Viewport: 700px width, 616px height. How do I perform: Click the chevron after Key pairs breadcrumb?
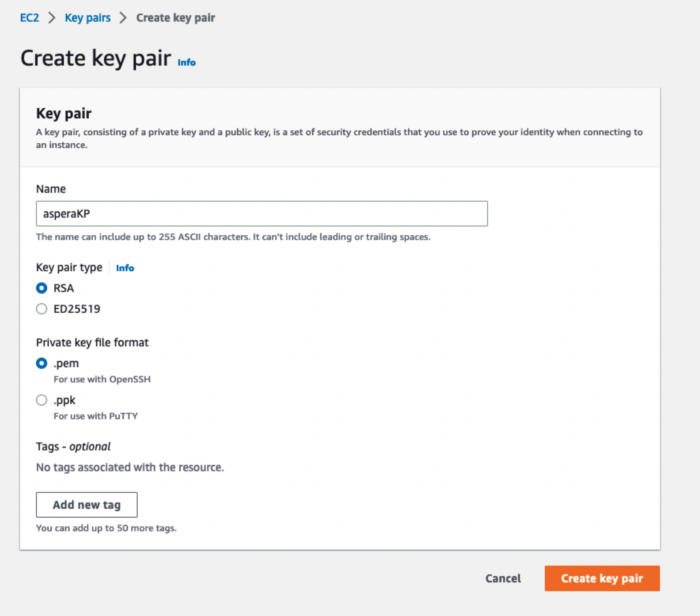click(x=123, y=18)
